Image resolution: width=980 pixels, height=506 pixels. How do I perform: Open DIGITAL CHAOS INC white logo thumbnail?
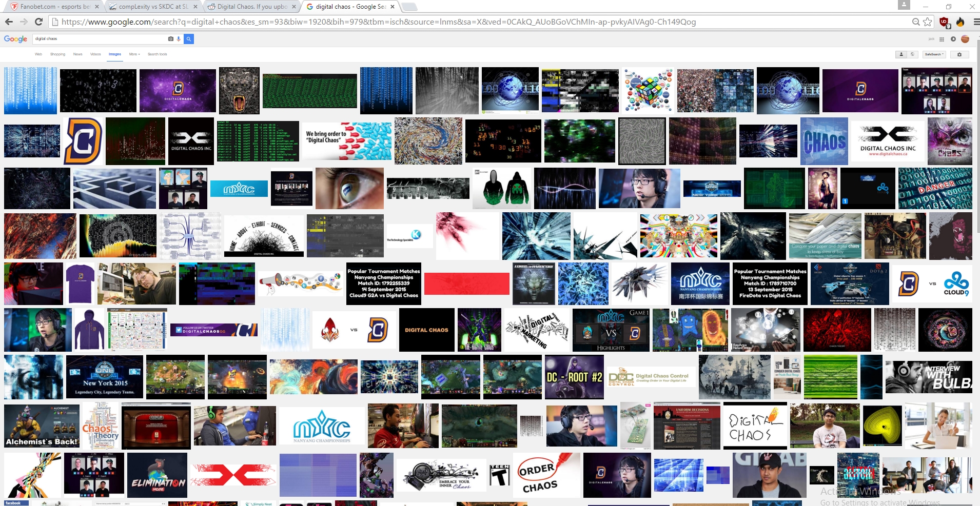[x=888, y=140]
